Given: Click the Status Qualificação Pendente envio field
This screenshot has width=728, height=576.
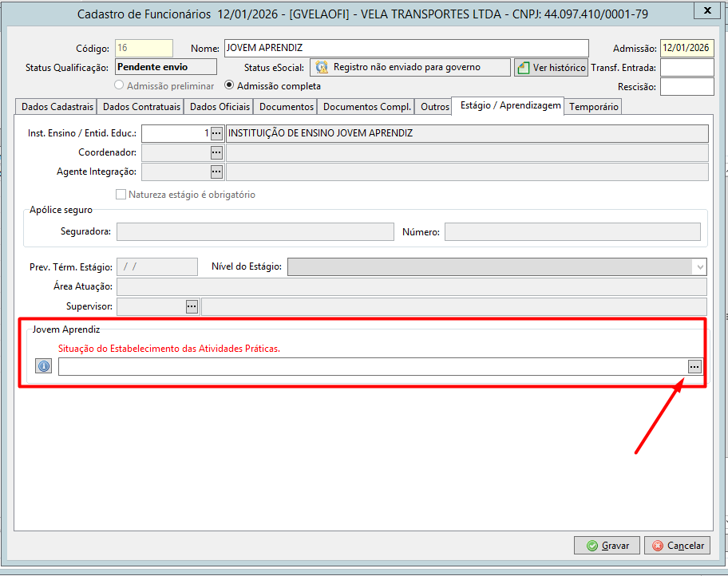Looking at the screenshot, I should (x=166, y=67).
